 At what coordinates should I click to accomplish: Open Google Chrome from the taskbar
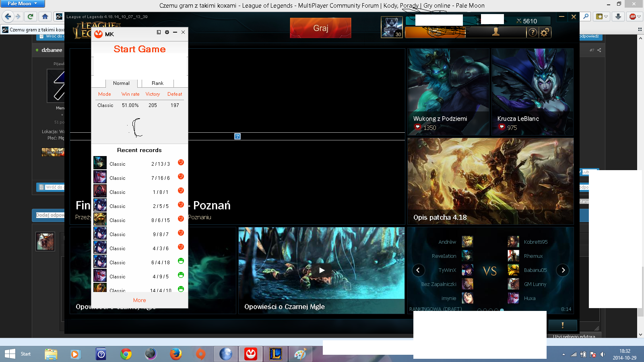[126, 354]
